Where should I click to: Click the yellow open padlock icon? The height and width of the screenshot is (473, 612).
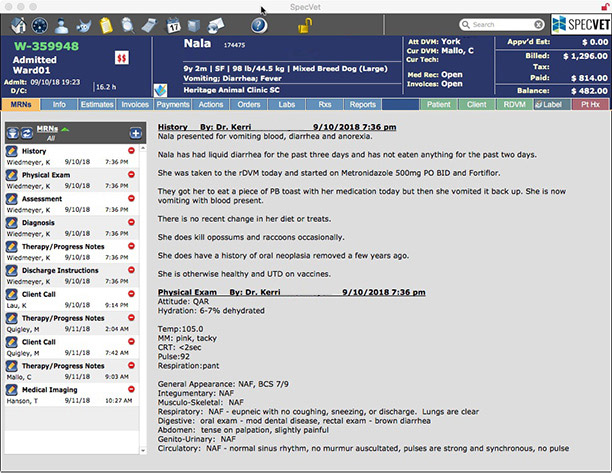[x=305, y=26]
